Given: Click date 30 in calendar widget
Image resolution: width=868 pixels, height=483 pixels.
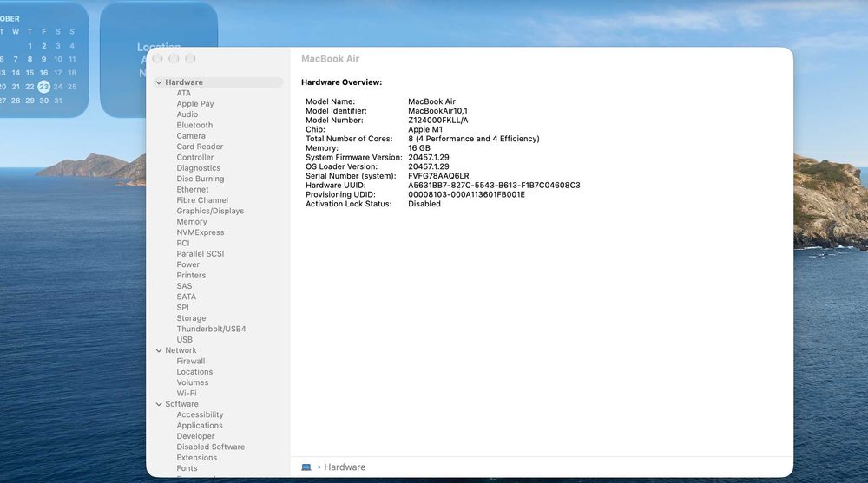Looking at the screenshot, I should (x=43, y=101).
